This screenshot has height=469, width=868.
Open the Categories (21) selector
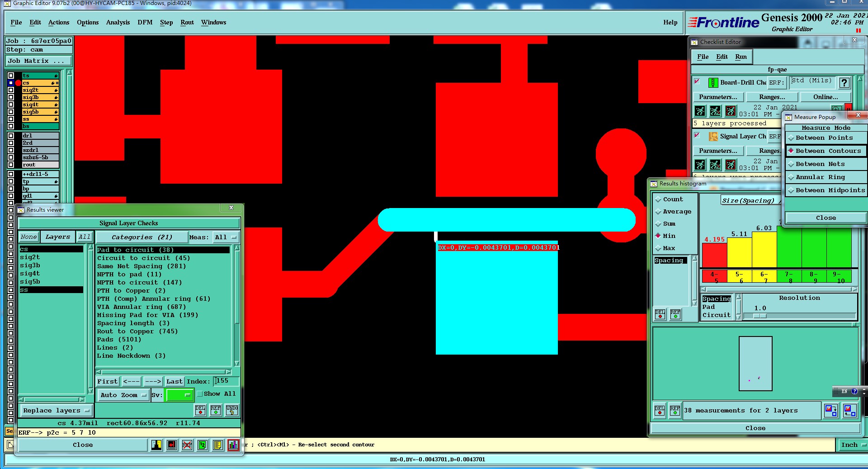pos(142,237)
